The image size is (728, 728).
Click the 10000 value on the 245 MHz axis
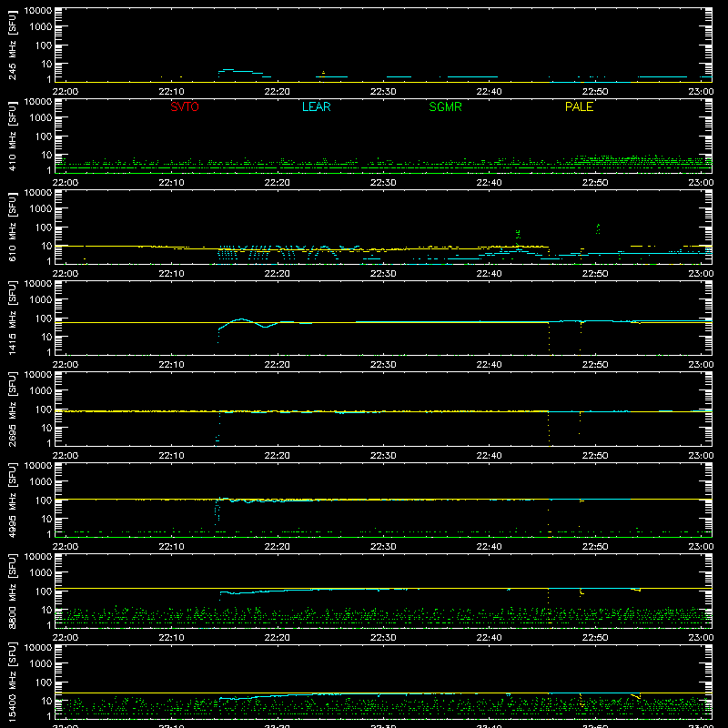[x=38, y=11]
